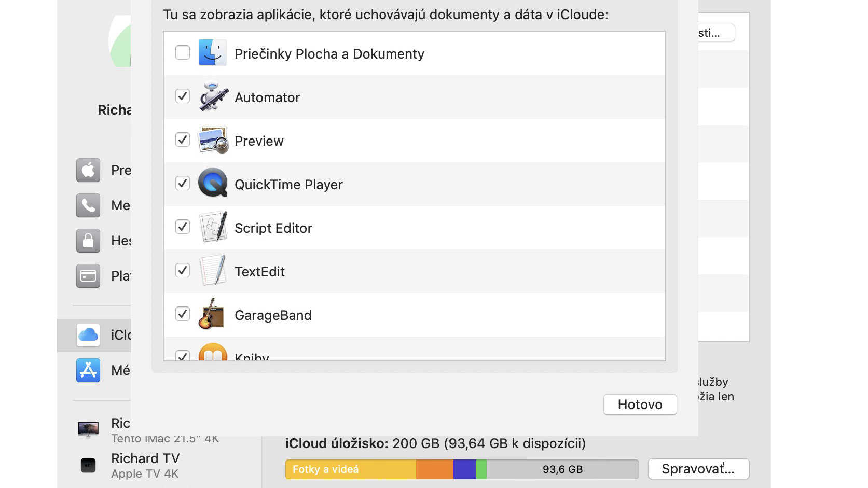Click the Fotky a videá storage segment
Screen dimensions: 868x488
coord(351,469)
